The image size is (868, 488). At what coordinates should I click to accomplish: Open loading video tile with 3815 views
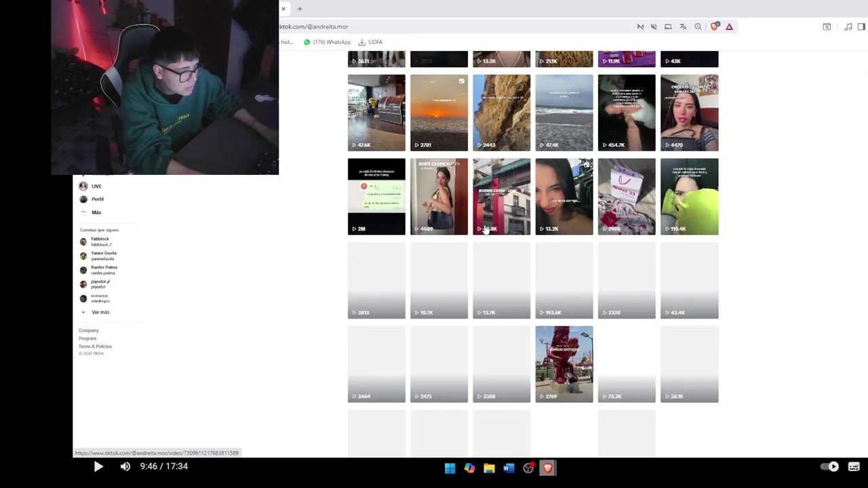point(376,281)
